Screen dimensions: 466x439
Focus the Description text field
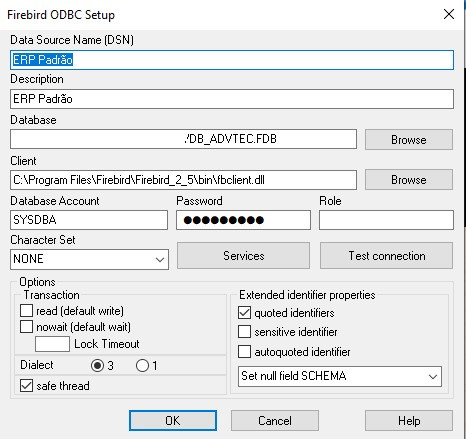(x=232, y=99)
